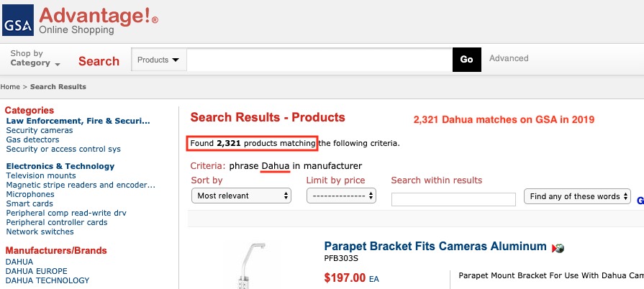Open the Most relevant sort dropdown
The image size is (644, 289).
tap(241, 196)
